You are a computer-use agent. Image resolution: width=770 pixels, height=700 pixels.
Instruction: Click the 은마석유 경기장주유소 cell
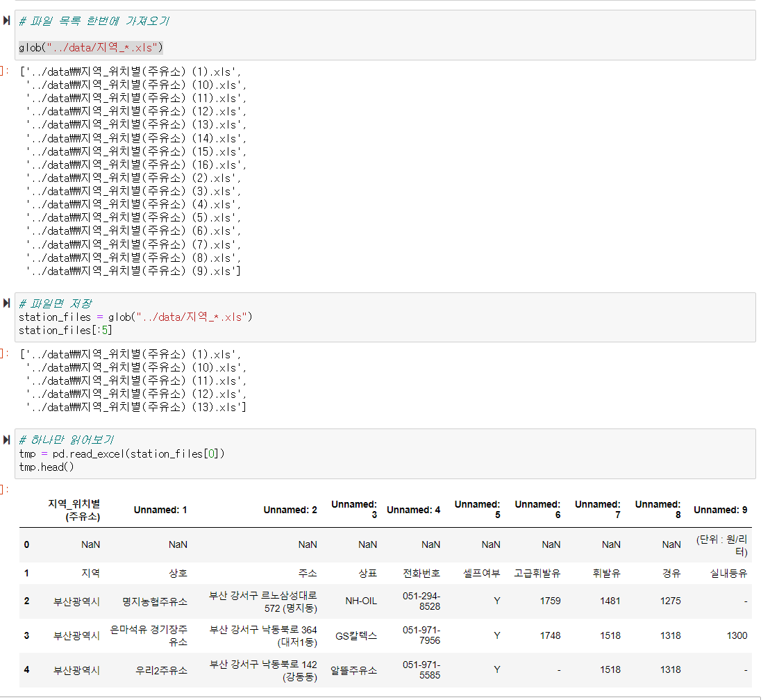149,635
